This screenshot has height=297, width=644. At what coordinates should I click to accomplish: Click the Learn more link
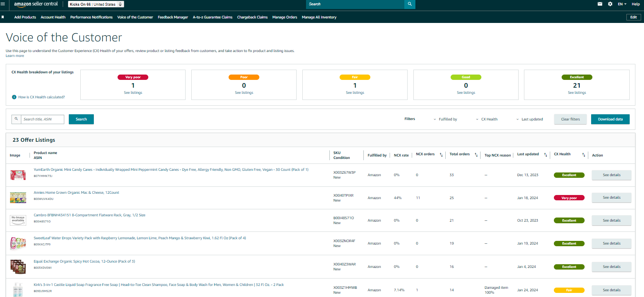pos(15,56)
